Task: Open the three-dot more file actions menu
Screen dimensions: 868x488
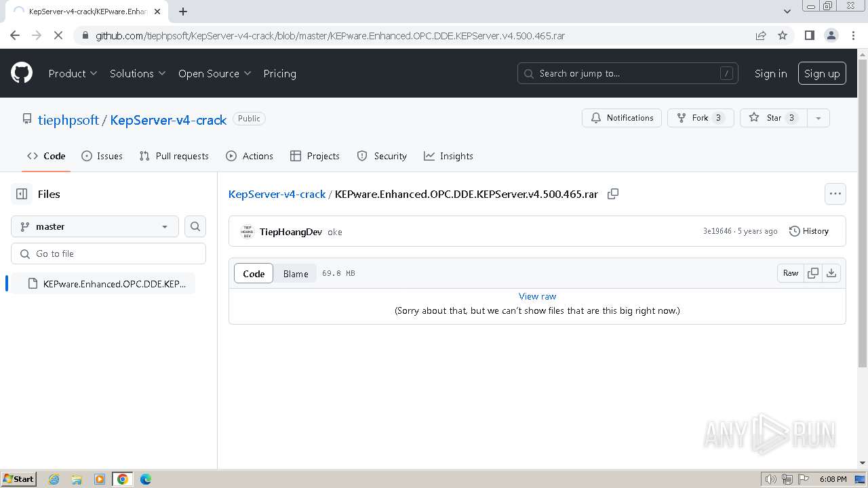Action: coord(835,194)
